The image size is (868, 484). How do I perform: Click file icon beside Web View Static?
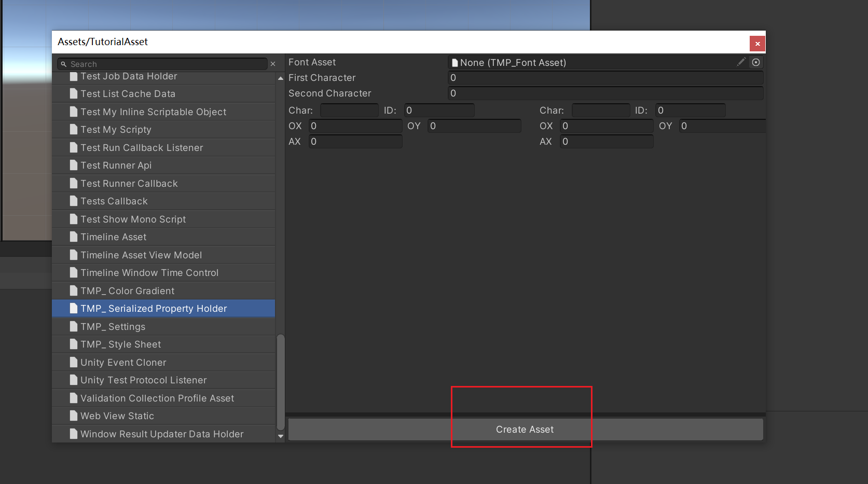pyautogui.click(x=74, y=416)
